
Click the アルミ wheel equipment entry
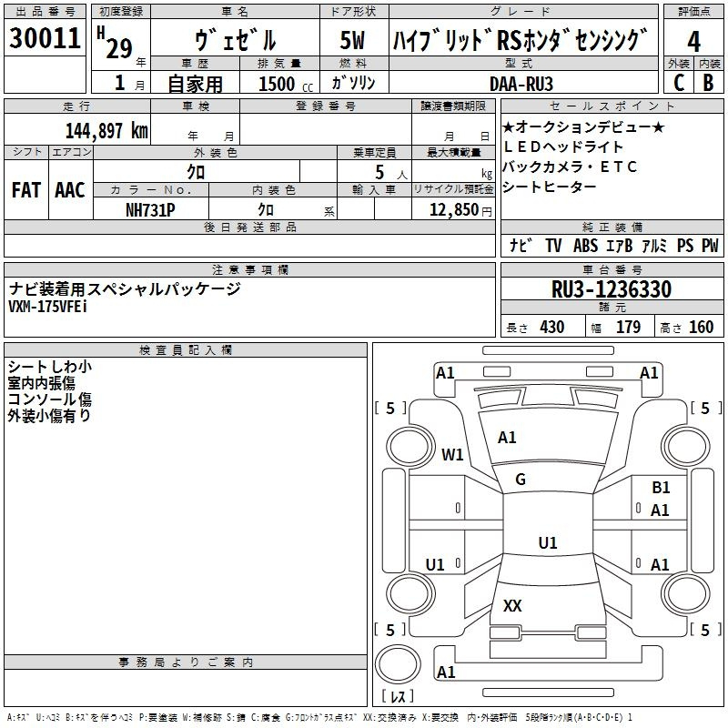point(654,245)
